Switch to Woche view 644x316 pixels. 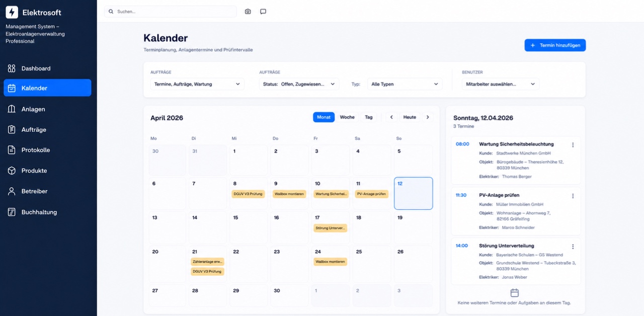[x=347, y=117]
